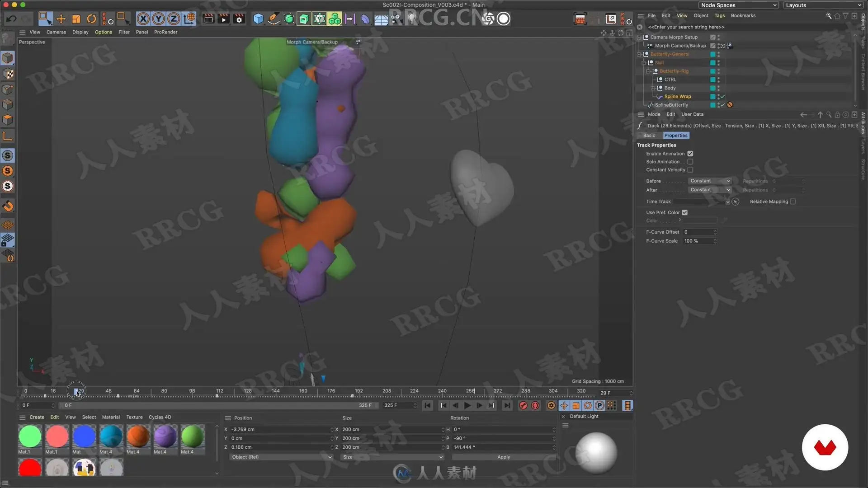Open the Before behavior Constant dropdown

point(709,181)
